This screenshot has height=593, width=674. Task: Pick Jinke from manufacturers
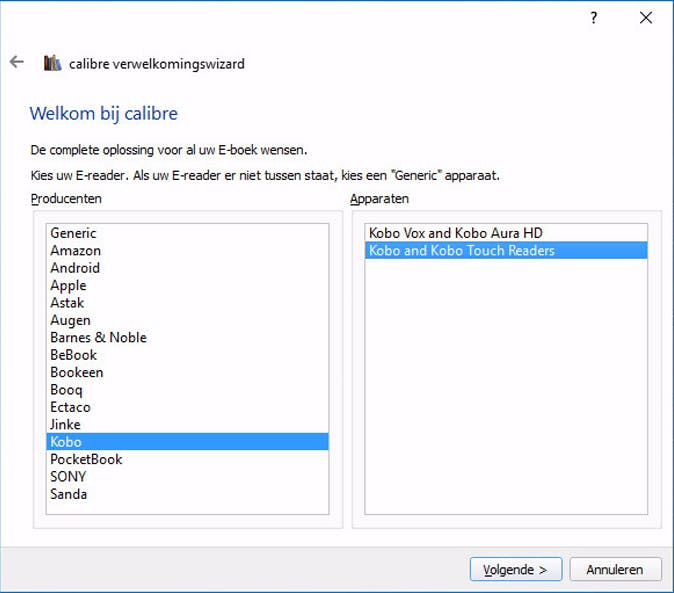[x=187, y=425]
